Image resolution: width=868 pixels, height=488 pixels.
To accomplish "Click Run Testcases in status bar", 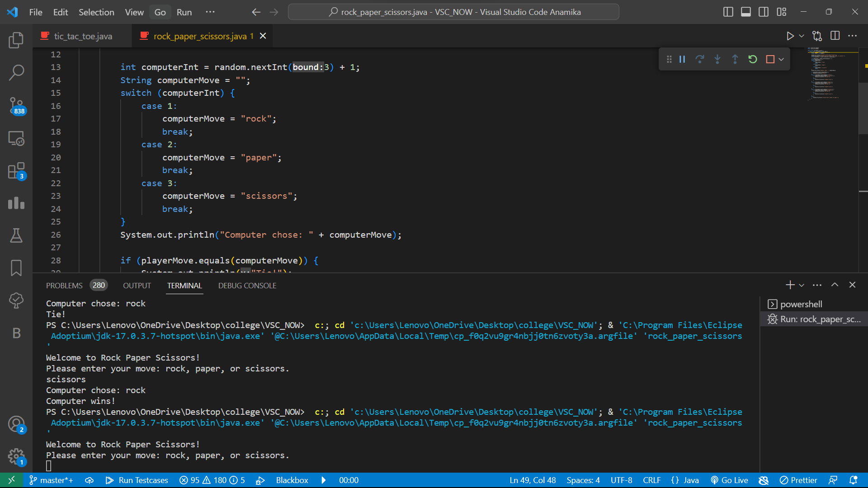I will tap(137, 480).
